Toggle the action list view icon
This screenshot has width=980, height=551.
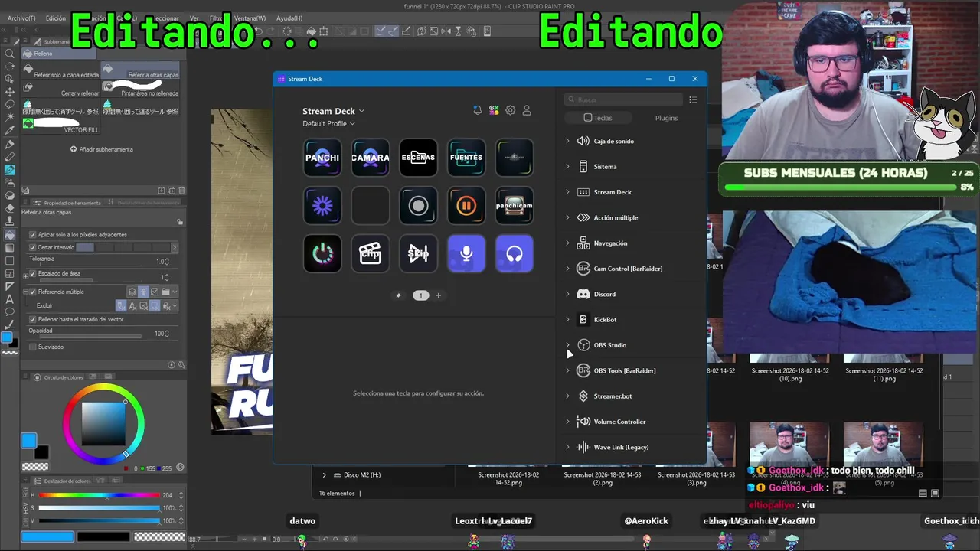pyautogui.click(x=693, y=99)
